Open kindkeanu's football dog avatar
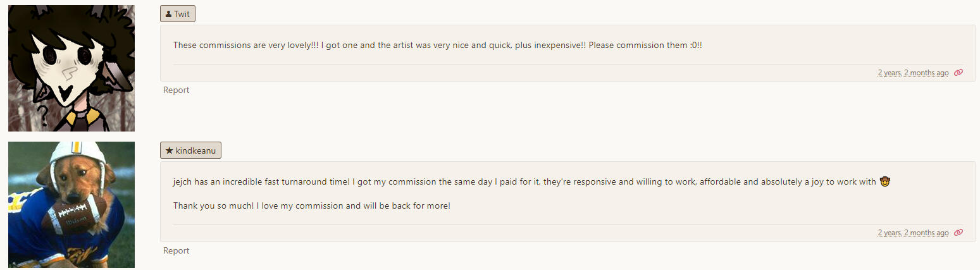 point(71,204)
